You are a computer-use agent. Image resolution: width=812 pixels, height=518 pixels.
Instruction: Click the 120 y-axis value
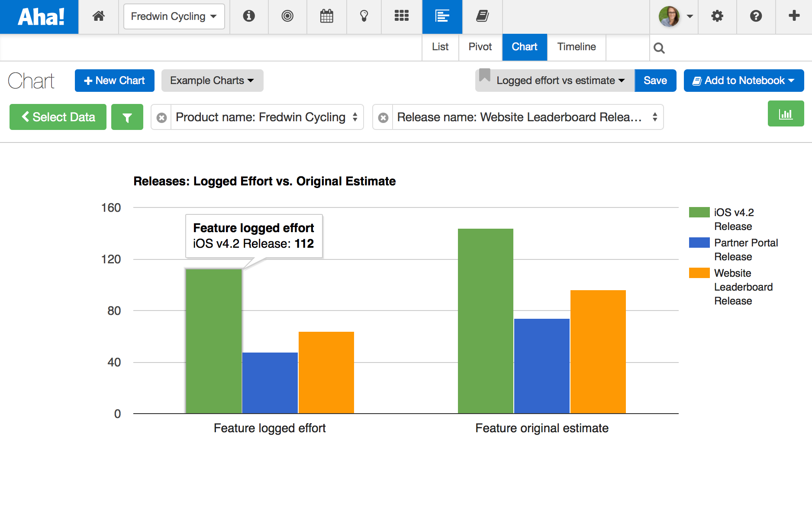tap(111, 259)
